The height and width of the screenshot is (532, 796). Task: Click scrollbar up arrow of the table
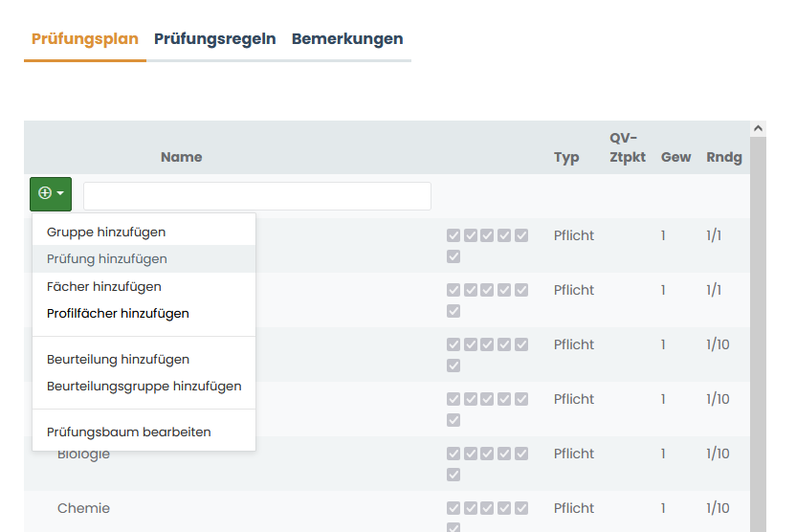point(758,129)
